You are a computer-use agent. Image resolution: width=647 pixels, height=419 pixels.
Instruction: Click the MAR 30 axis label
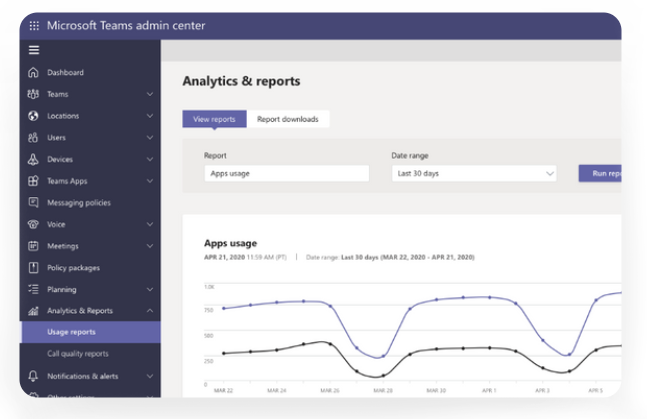pyautogui.click(x=436, y=390)
